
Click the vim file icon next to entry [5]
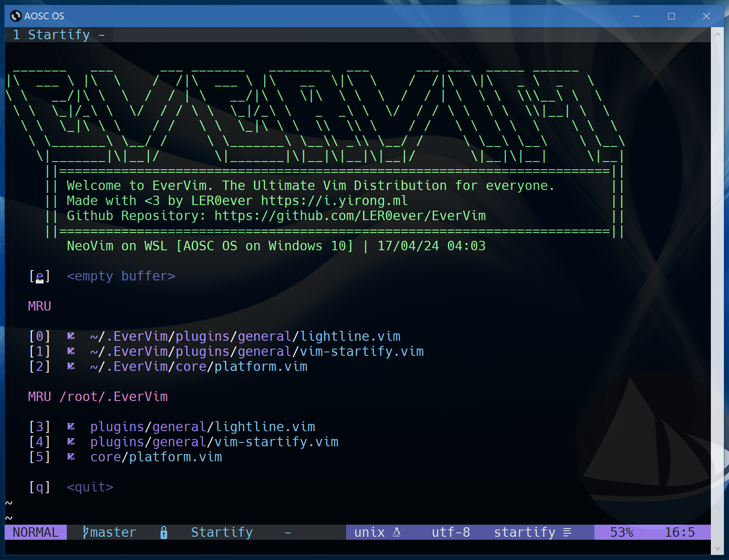tap(71, 457)
